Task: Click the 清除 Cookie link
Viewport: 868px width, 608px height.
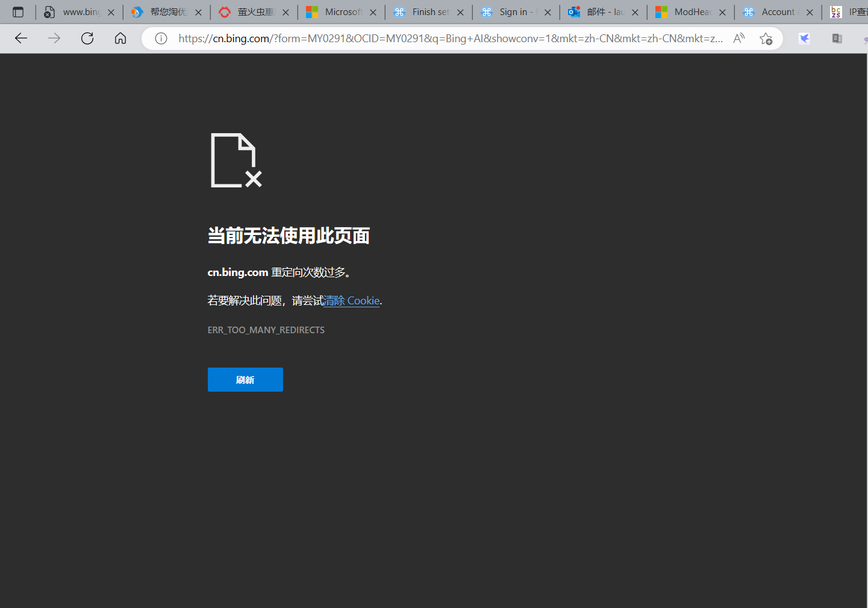Action: click(352, 301)
